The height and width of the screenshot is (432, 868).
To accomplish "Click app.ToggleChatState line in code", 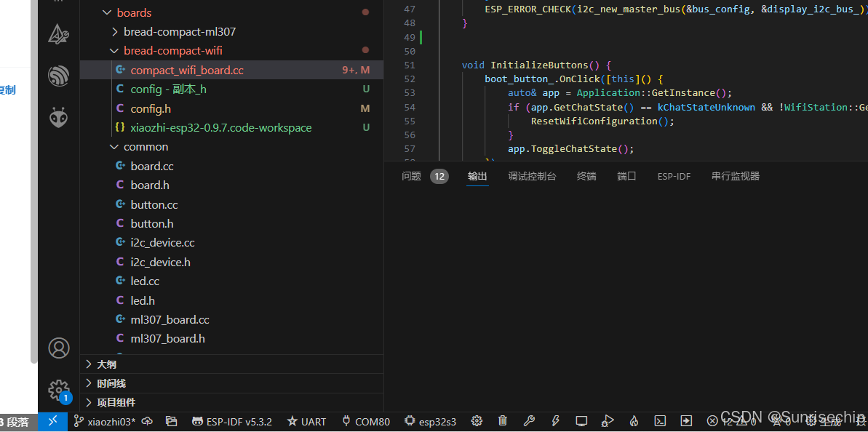I will [570, 149].
